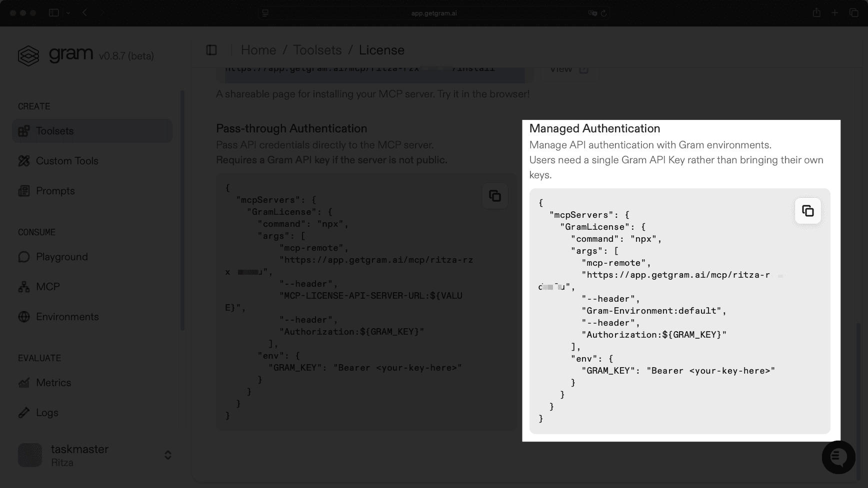The image size is (868, 488).
Task: Copy the Pass-through Authentication config
Action: [x=494, y=196]
